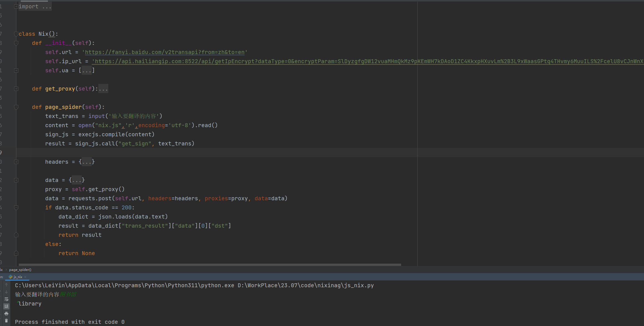The height and width of the screenshot is (326, 644).
Task: Click 'return None' statement
Action: tap(76, 253)
